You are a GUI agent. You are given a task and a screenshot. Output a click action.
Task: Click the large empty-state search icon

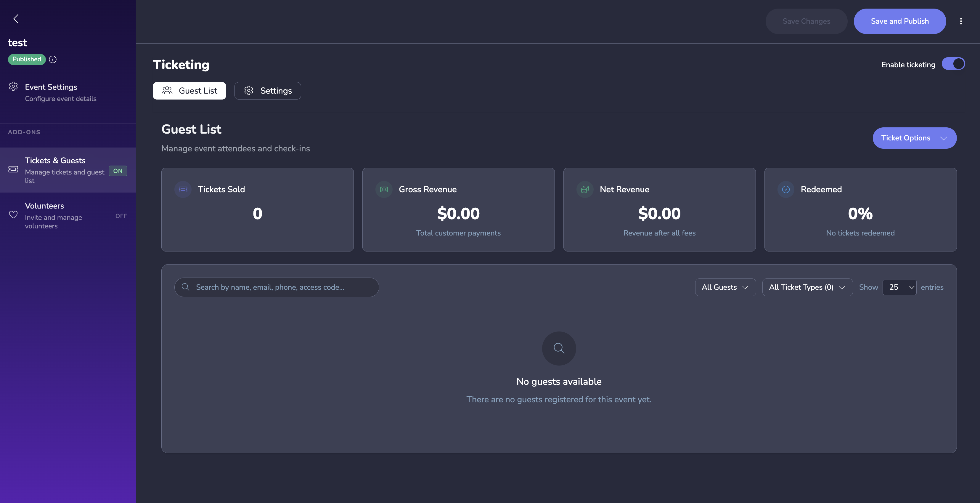click(559, 348)
